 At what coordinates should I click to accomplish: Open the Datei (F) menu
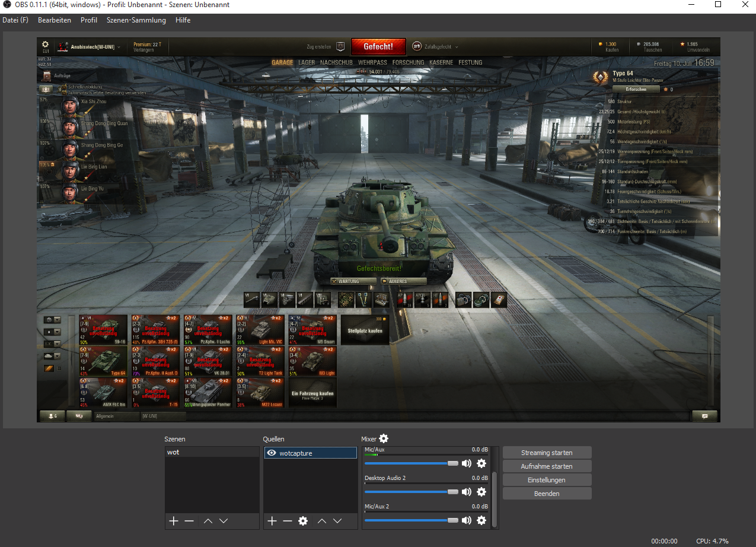coord(15,20)
